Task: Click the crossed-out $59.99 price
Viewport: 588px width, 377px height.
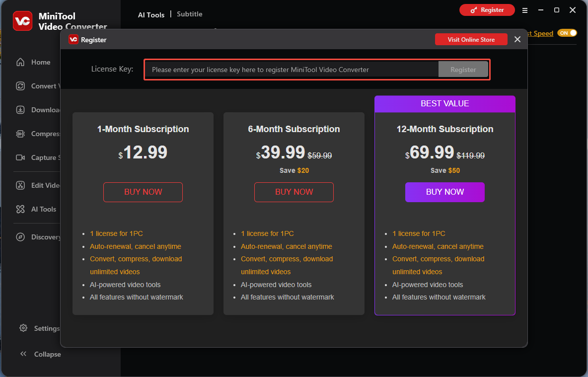Action: point(319,155)
